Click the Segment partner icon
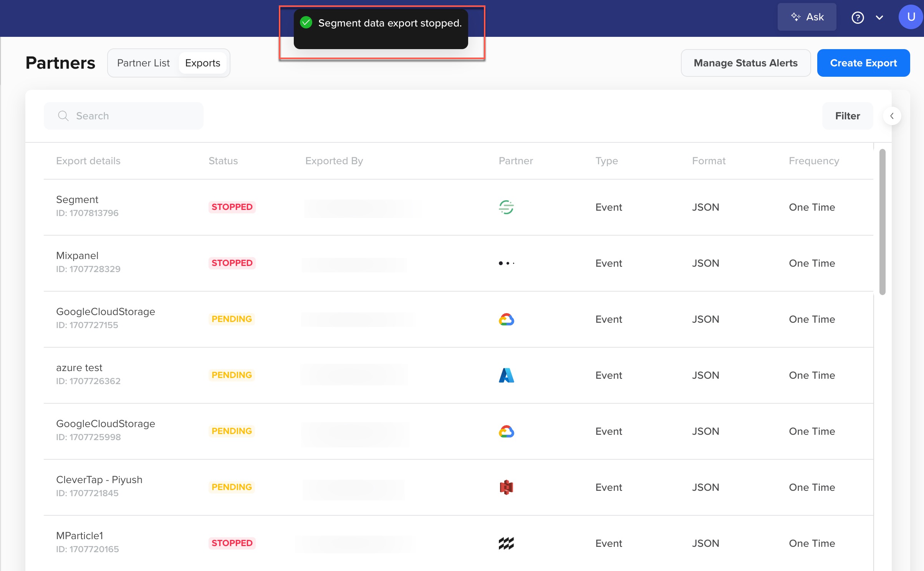Image resolution: width=924 pixels, height=571 pixels. (506, 206)
